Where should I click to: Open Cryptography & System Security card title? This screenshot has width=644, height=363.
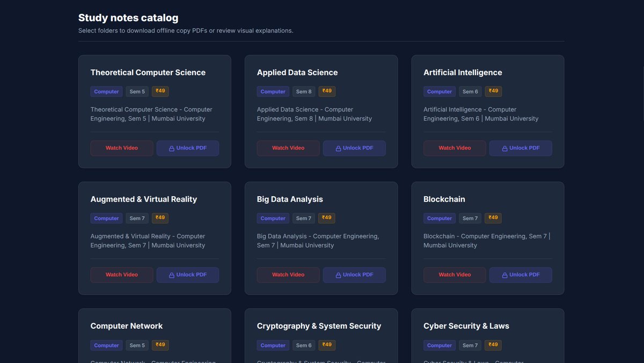[319, 326]
